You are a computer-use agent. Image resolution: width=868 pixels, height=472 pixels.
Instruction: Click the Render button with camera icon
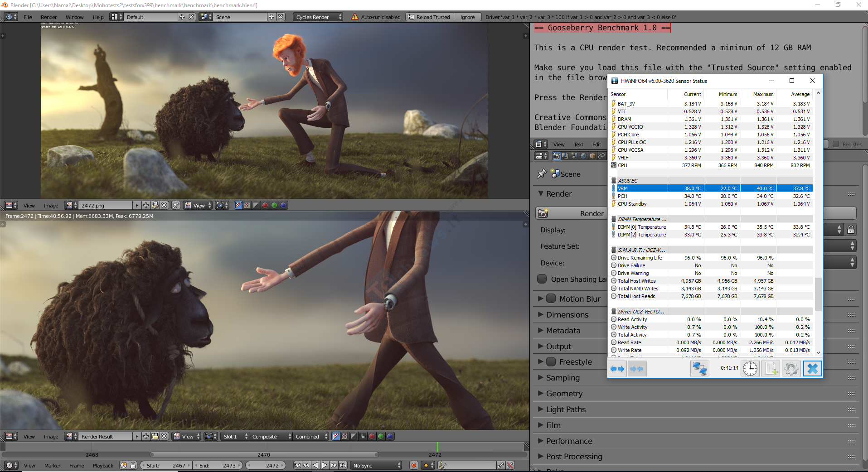[x=572, y=213]
